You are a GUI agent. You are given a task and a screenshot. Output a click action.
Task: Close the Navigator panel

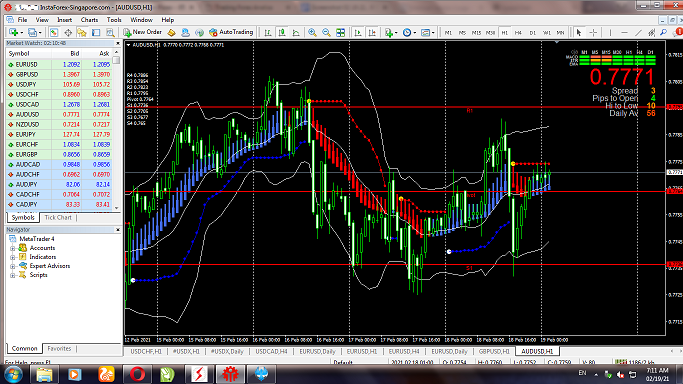point(118,229)
